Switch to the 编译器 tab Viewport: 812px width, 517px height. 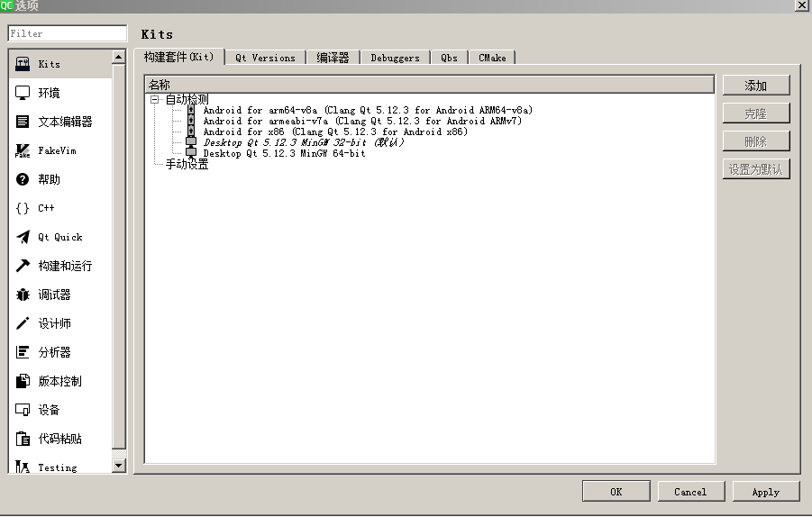[x=333, y=58]
